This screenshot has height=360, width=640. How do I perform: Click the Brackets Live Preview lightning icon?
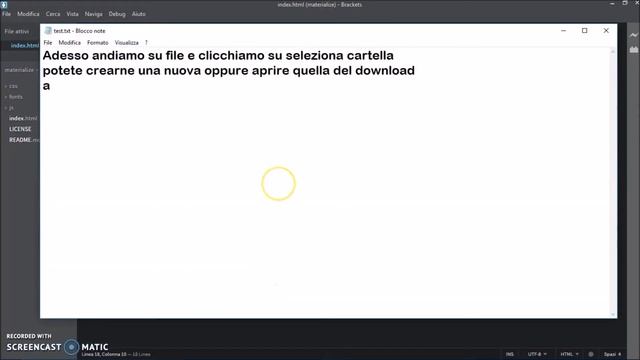tap(633, 35)
